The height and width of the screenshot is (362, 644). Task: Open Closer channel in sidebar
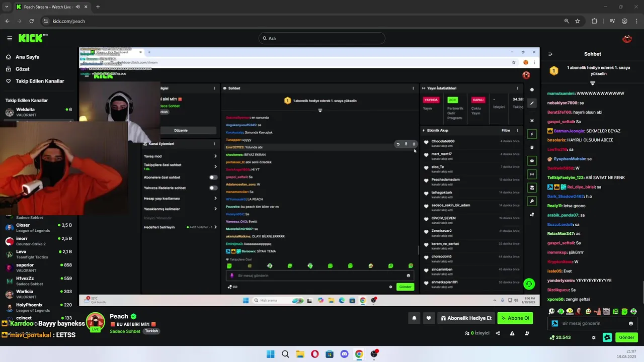(39, 228)
